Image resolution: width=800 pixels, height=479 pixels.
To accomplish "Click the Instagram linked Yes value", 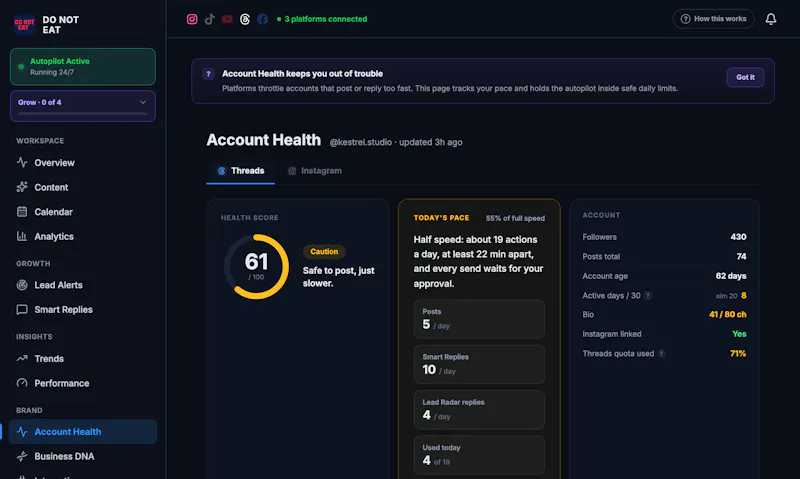I will pos(739,334).
